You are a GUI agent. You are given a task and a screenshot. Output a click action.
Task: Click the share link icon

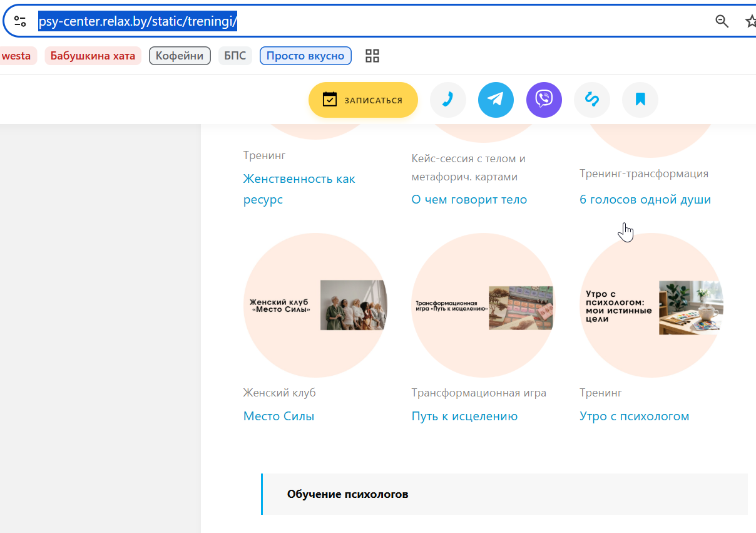pyautogui.click(x=592, y=100)
